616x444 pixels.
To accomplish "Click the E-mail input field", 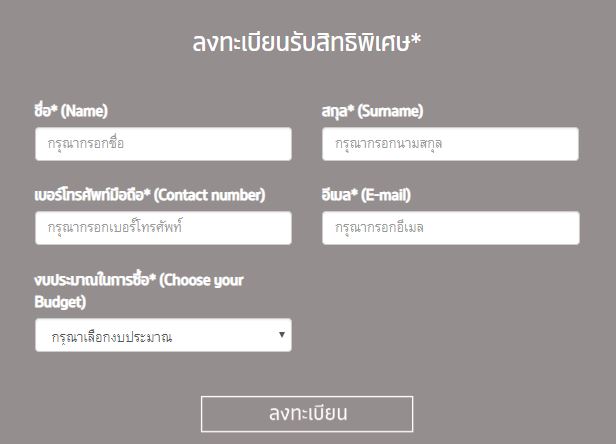I will 450,228.
